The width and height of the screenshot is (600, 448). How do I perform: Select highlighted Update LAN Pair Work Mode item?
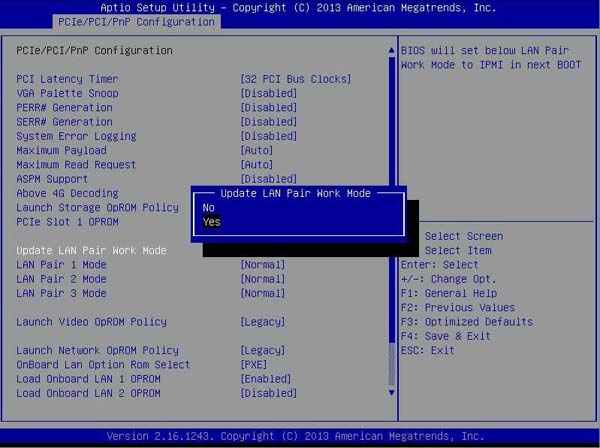(x=91, y=251)
